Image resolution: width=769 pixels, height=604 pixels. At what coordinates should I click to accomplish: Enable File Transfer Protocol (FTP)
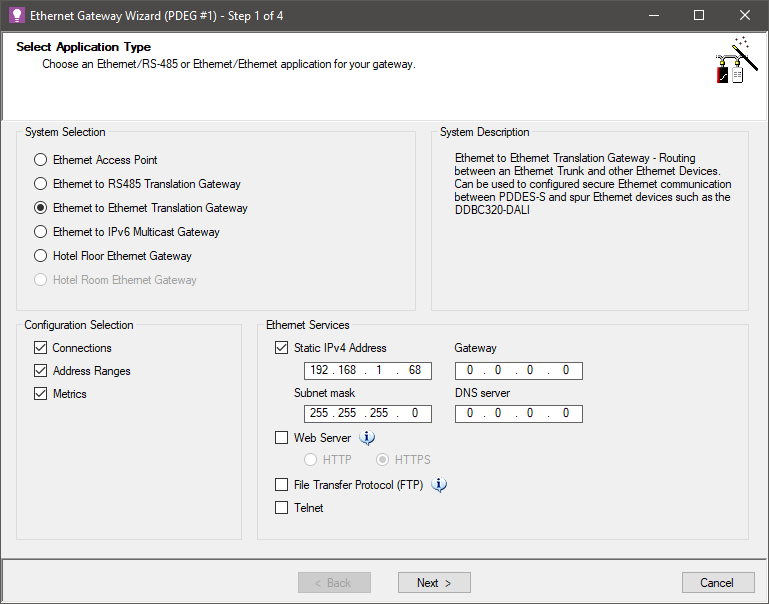coord(282,485)
